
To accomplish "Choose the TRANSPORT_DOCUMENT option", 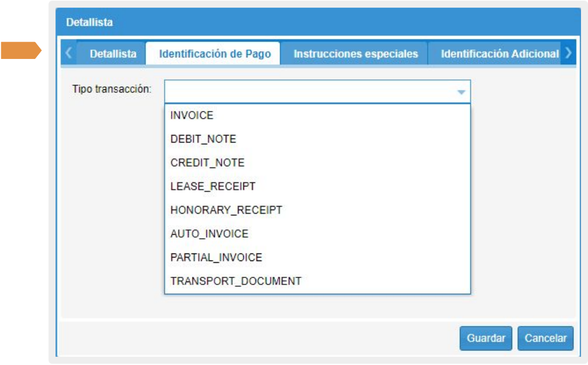I will pos(236,281).
